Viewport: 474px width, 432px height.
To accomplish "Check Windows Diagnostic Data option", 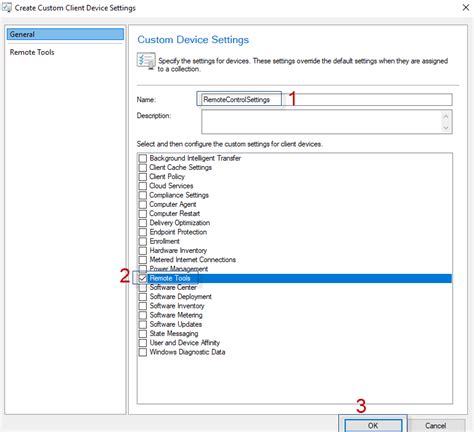I will [143, 352].
